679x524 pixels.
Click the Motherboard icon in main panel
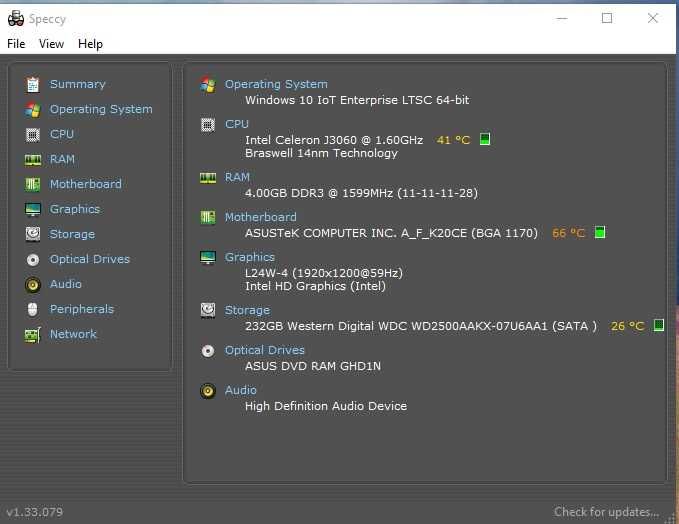coord(208,217)
